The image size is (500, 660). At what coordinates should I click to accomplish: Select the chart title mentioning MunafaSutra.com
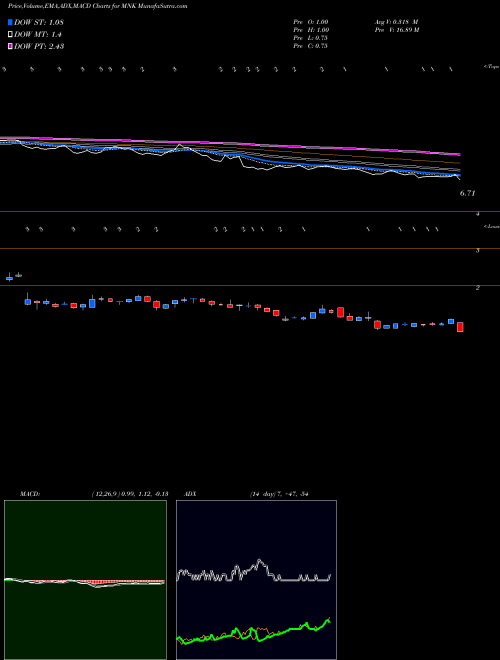point(98,6)
